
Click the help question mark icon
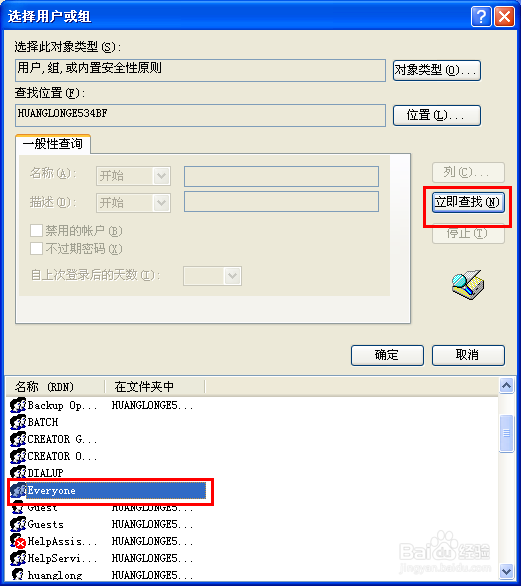(x=481, y=16)
